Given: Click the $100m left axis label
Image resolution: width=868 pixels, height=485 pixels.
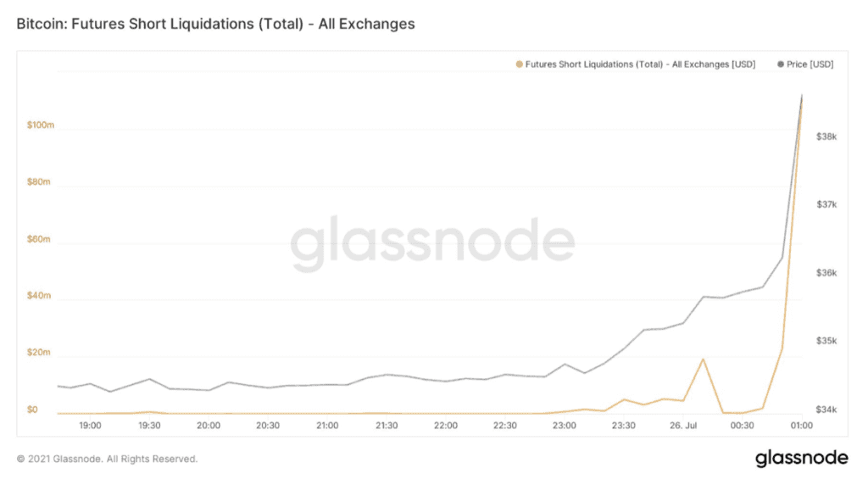Looking at the screenshot, I should (x=40, y=125).
